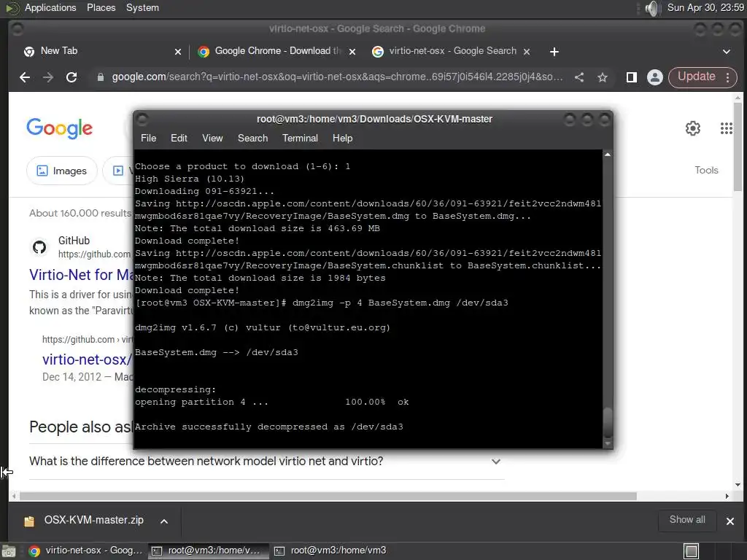Click the terminal scrollbar up arrow

click(x=608, y=155)
